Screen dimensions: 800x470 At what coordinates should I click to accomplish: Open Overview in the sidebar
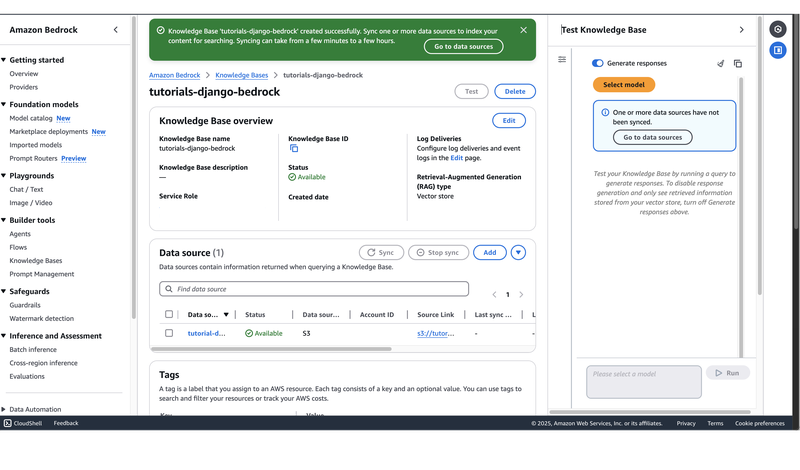[23, 73]
